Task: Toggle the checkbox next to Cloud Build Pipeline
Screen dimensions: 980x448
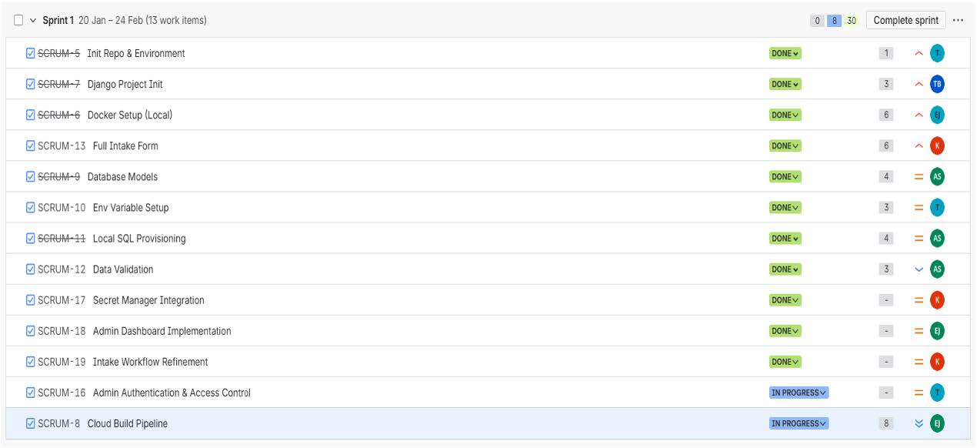Action: tap(28, 422)
